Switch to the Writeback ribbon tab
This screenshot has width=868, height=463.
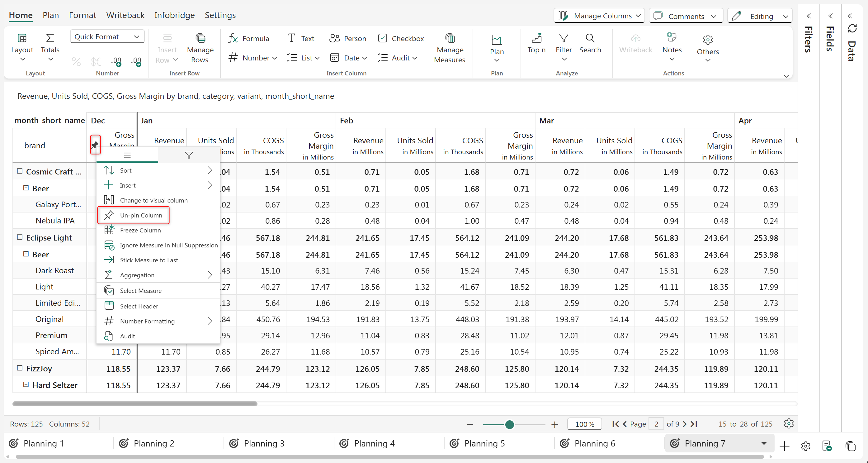[125, 15]
